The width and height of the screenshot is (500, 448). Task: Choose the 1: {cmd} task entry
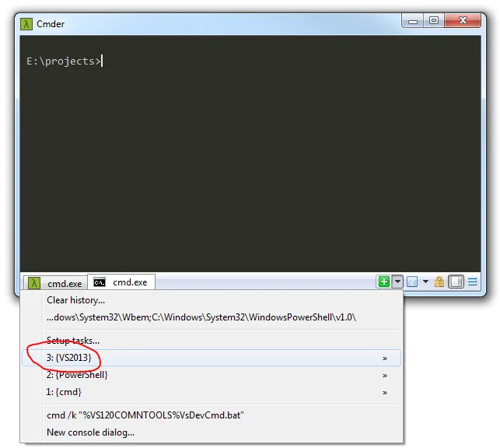64,392
